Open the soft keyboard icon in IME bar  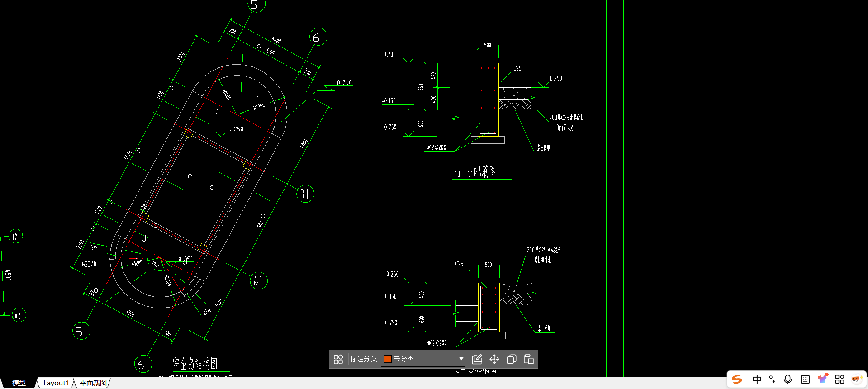pos(805,379)
